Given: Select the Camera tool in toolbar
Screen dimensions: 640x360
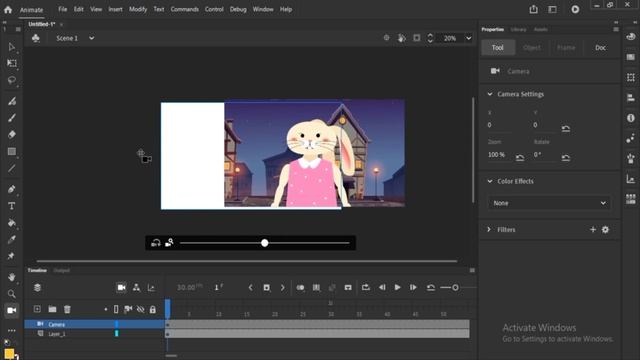Looking at the screenshot, I should click(x=11, y=311).
